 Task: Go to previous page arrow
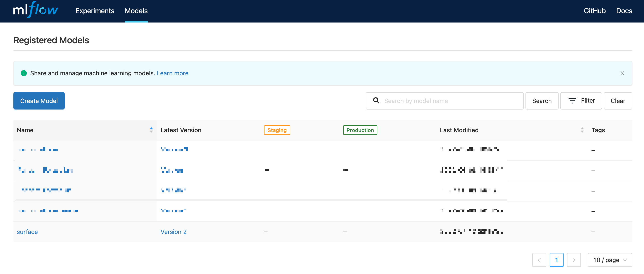(539, 260)
